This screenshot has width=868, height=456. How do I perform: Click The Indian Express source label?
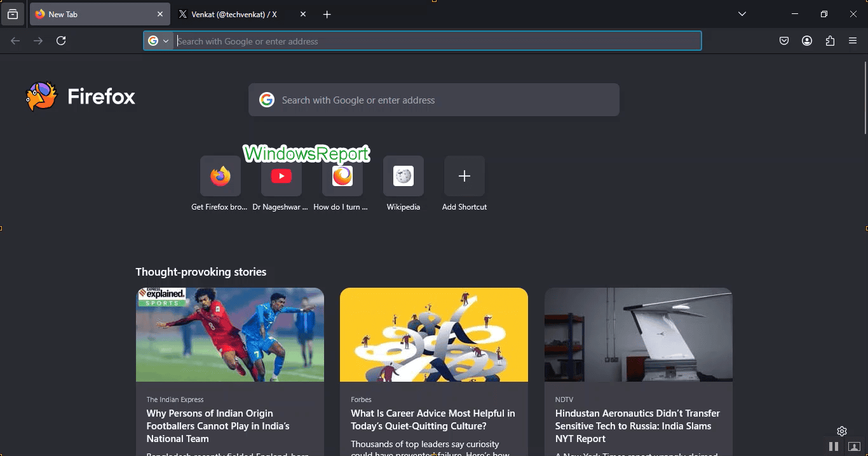(x=175, y=399)
